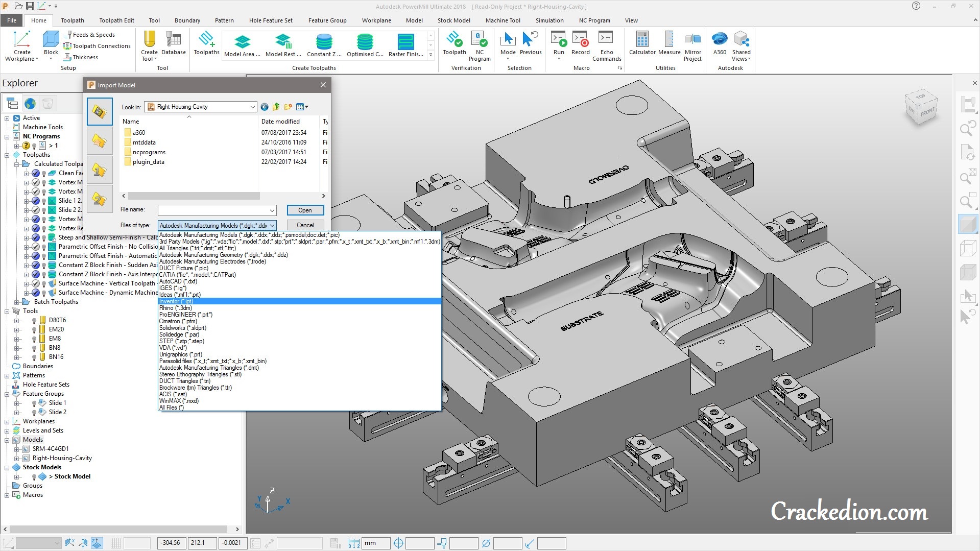Collapse the Models tree node

pos(7,440)
